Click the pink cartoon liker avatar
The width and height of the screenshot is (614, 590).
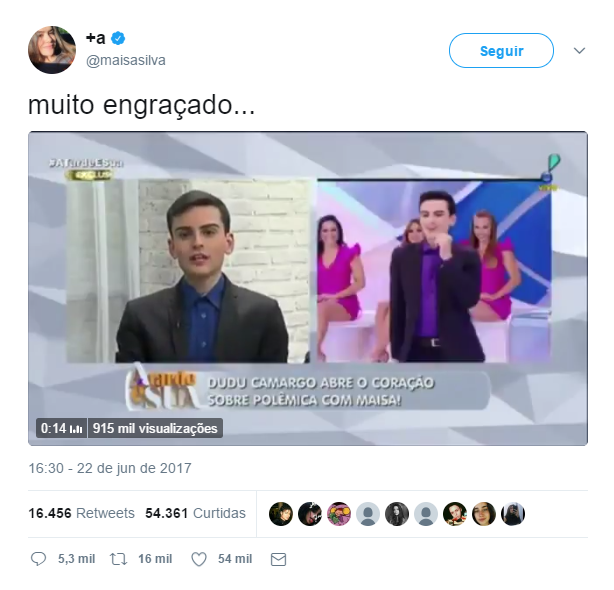pos(339,514)
